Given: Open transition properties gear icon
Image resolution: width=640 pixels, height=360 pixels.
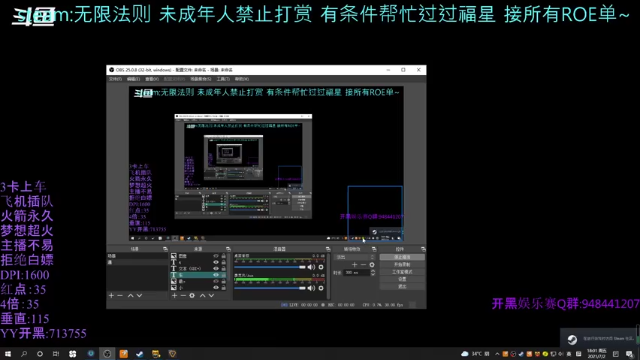Looking at the screenshot, I should point(372,264).
